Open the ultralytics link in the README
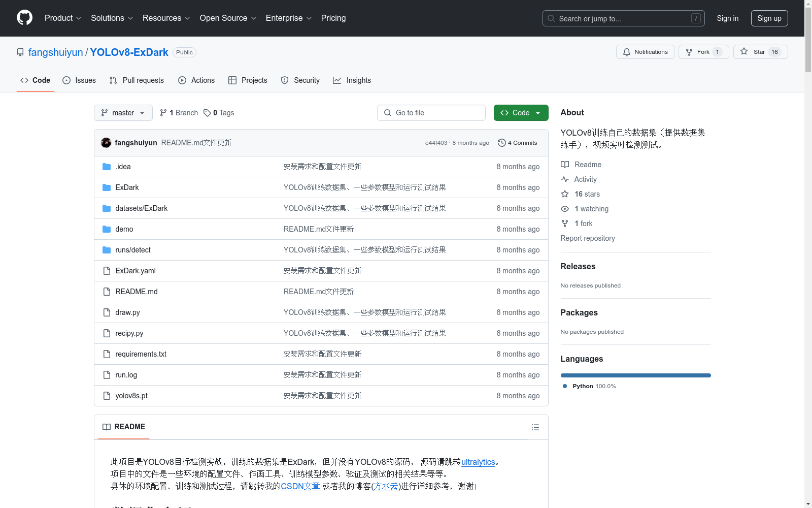The height and width of the screenshot is (508, 812). (x=478, y=462)
